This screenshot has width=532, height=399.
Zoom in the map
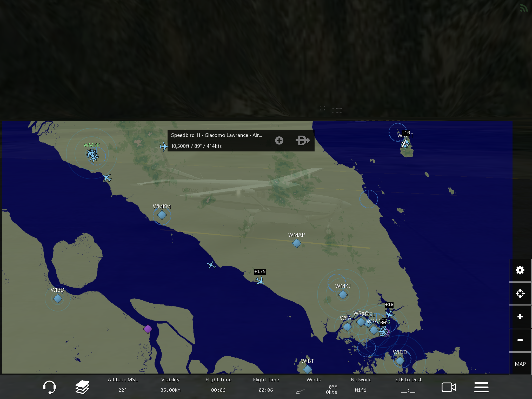[x=520, y=317]
